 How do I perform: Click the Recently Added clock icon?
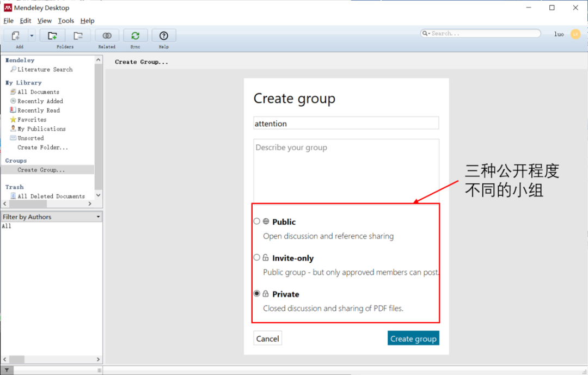13,101
